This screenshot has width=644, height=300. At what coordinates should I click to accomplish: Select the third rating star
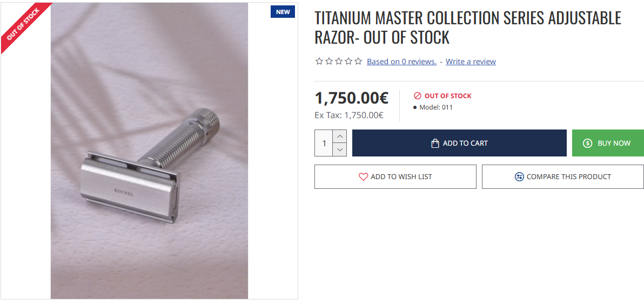click(339, 62)
